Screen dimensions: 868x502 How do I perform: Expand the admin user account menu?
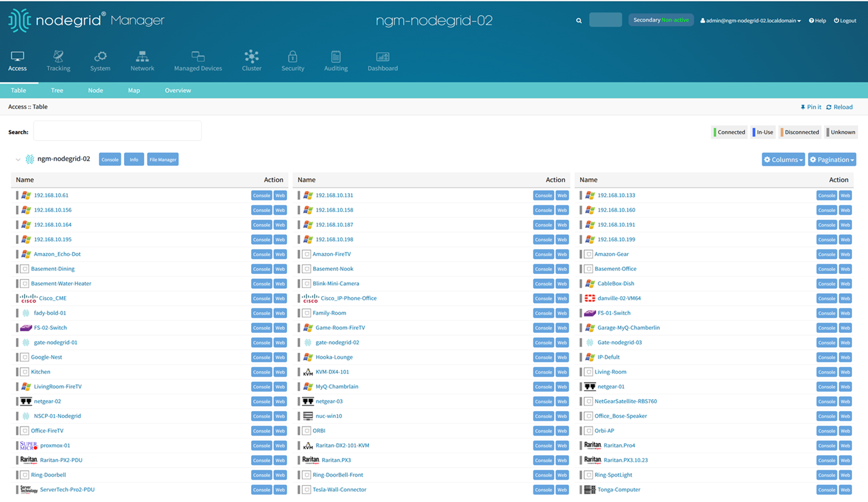[750, 21]
